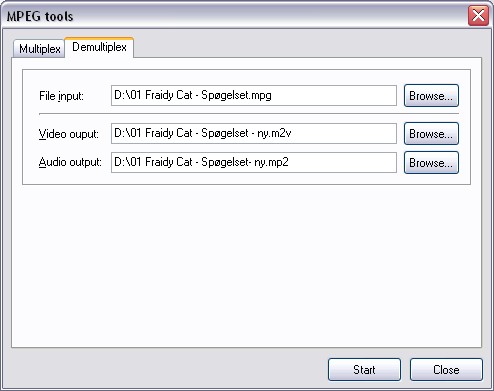Close the MPEG tools window via red X
Viewport: 494px width, 391px height.
[x=478, y=15]
